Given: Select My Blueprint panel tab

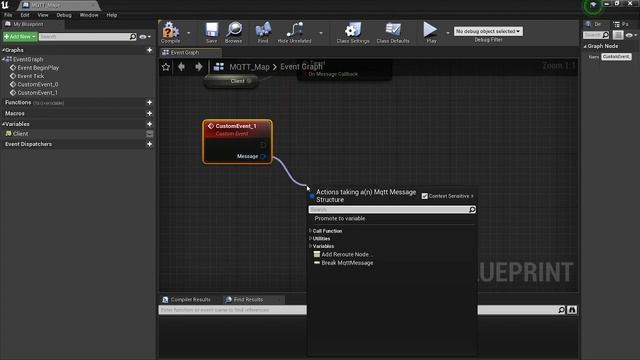Looking at the screenshot, I should (x=32, y=24).
